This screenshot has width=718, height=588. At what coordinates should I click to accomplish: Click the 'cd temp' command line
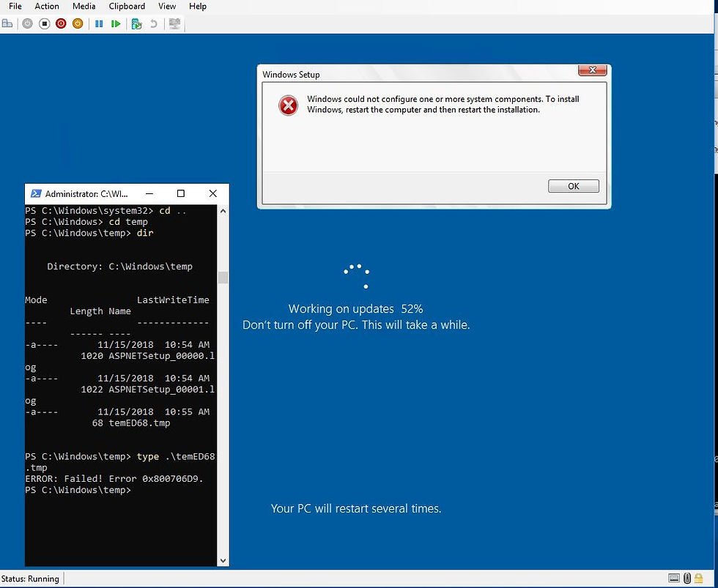coord(86,222)
